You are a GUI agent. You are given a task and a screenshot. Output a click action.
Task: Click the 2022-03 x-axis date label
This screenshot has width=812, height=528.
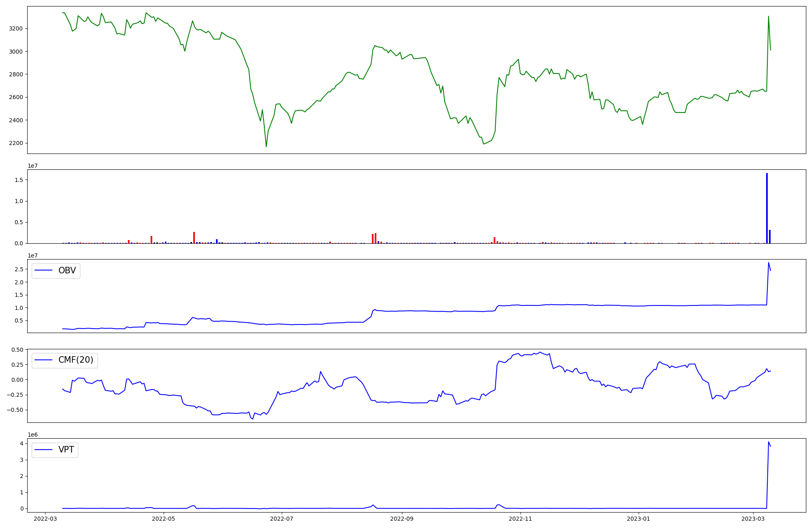point(45,519)
